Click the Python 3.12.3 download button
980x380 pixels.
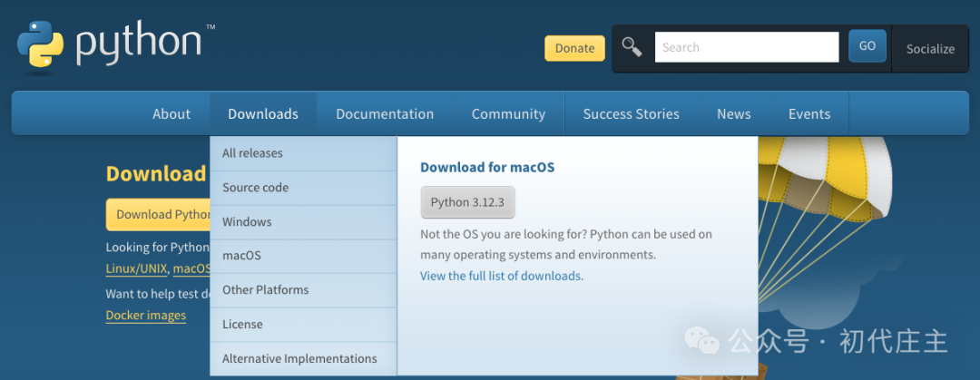point(467,202)
